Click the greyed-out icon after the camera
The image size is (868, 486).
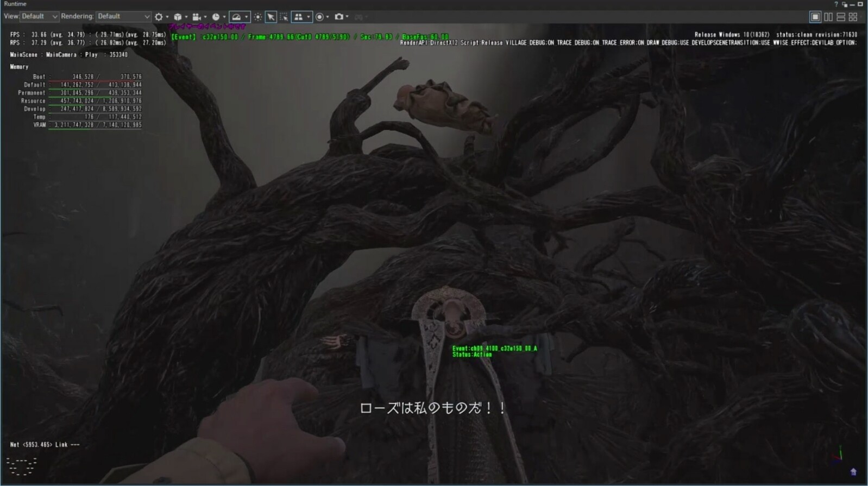coord(358,17)
